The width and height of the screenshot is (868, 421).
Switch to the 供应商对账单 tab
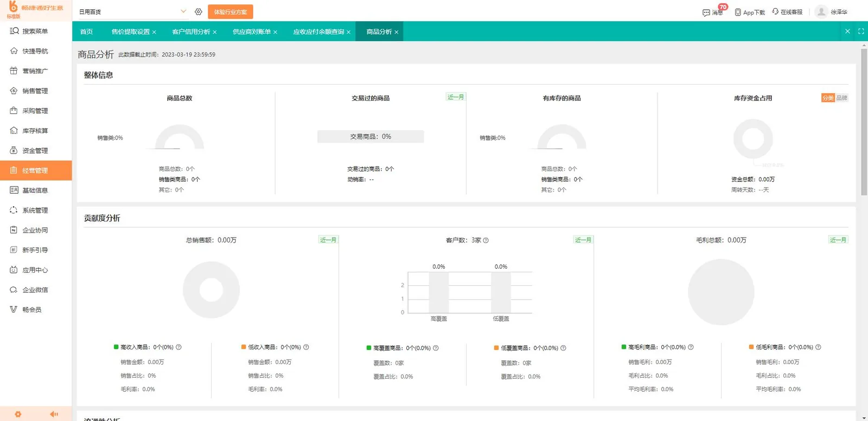tap(252, 31)
